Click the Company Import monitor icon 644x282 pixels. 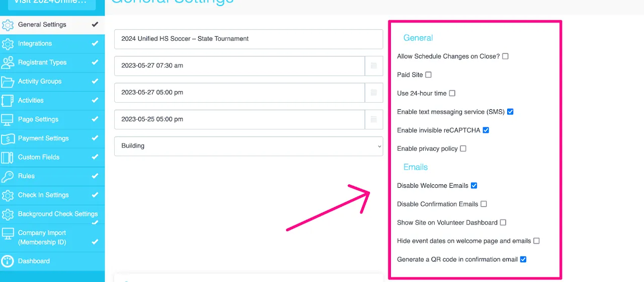[x=8, y=234]
